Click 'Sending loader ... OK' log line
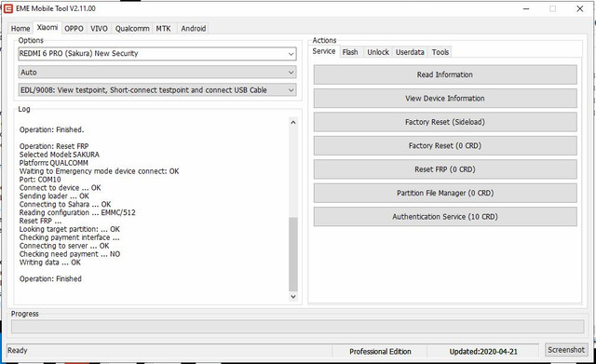Screen dimensions: 596x364 coord(54,196)
